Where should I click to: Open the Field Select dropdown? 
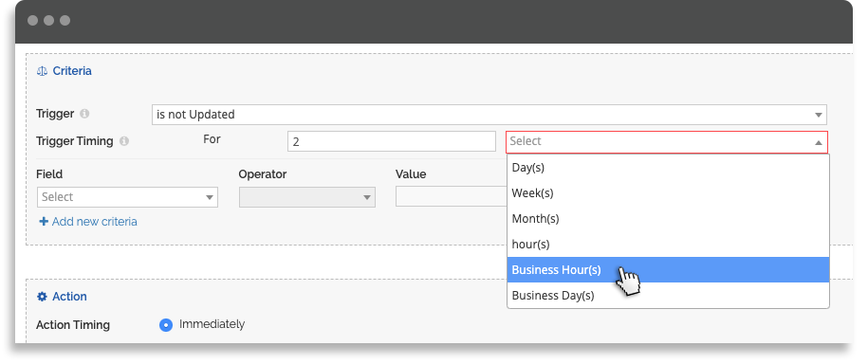(127, 197)
